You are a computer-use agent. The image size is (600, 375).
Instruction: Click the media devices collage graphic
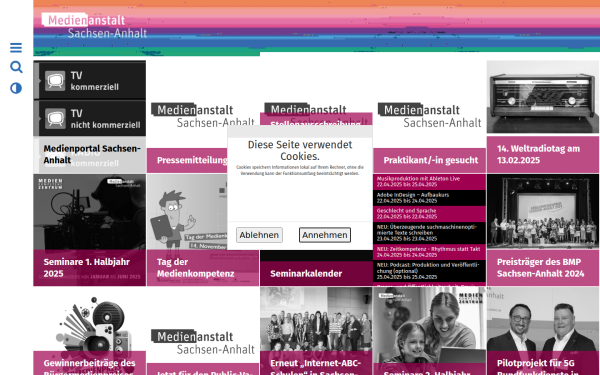(94, 324)
